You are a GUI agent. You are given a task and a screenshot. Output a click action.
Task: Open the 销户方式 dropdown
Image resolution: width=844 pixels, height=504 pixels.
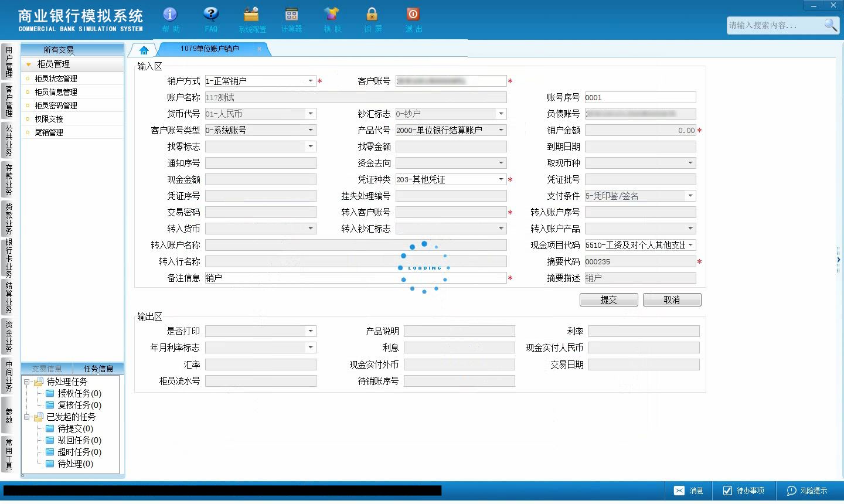[311, 81]
